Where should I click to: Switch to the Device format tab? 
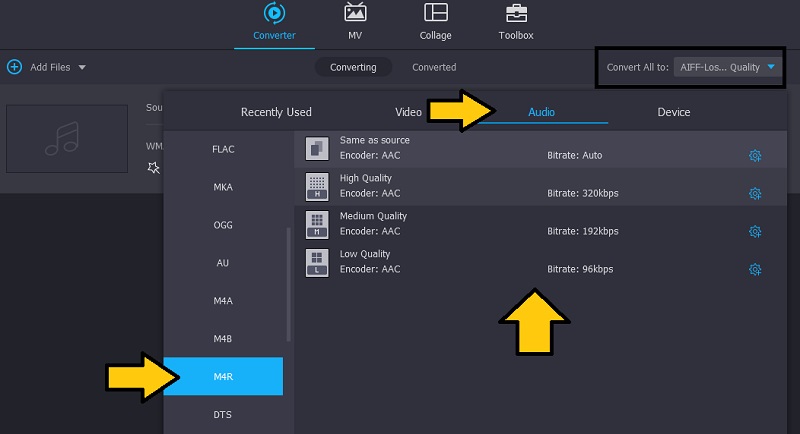tap(673, 112)
